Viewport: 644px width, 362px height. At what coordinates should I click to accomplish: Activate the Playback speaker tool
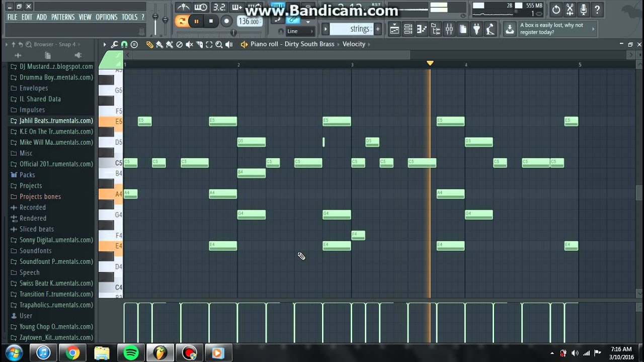[229, 44]
